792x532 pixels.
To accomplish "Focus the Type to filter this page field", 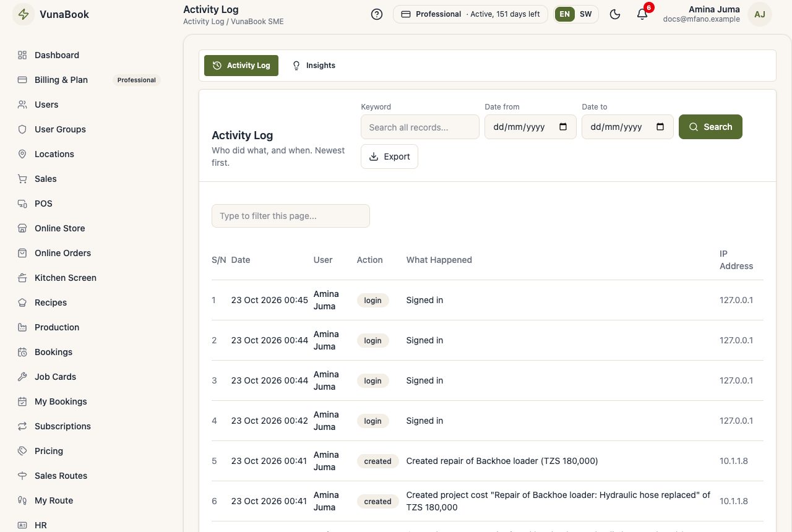I will coord(291,216).
